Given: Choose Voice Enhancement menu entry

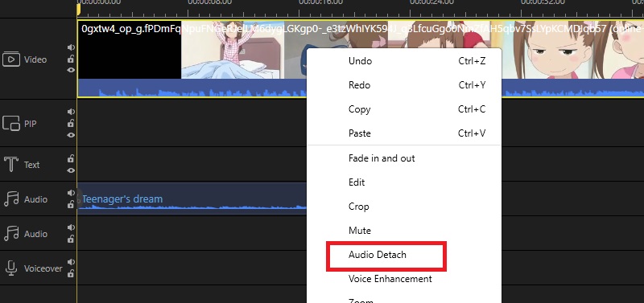Looking at the screenshot, I should (x=404, y=279).
